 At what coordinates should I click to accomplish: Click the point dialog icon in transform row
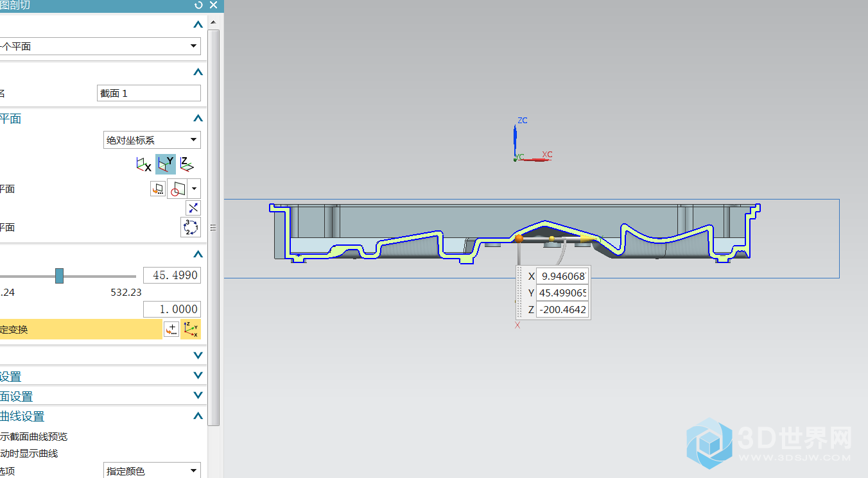(171, 329)
